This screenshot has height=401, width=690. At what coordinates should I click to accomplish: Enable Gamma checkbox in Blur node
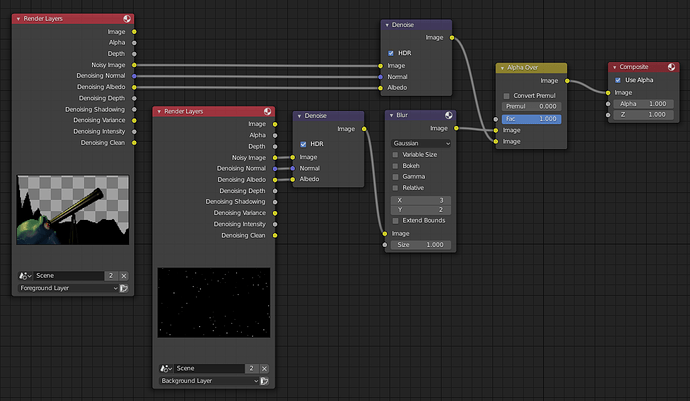click(395, 177)
